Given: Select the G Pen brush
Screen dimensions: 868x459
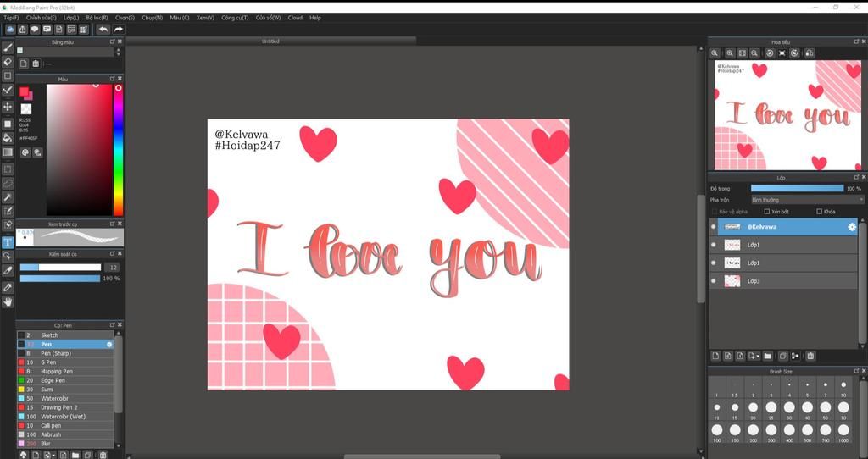Looking at the screenshot, I should [65, 362].
